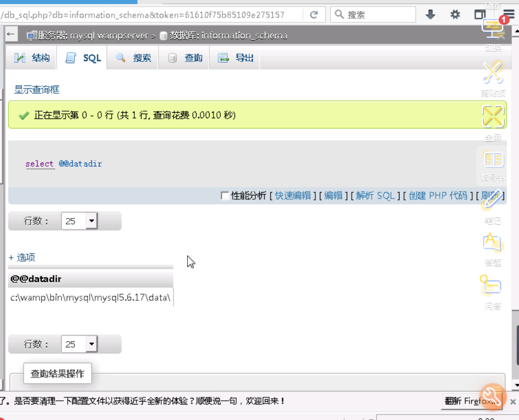The image size is (519, 420).
Task: Open the hamburger menu with red badge
Action: tap(509, 14)
